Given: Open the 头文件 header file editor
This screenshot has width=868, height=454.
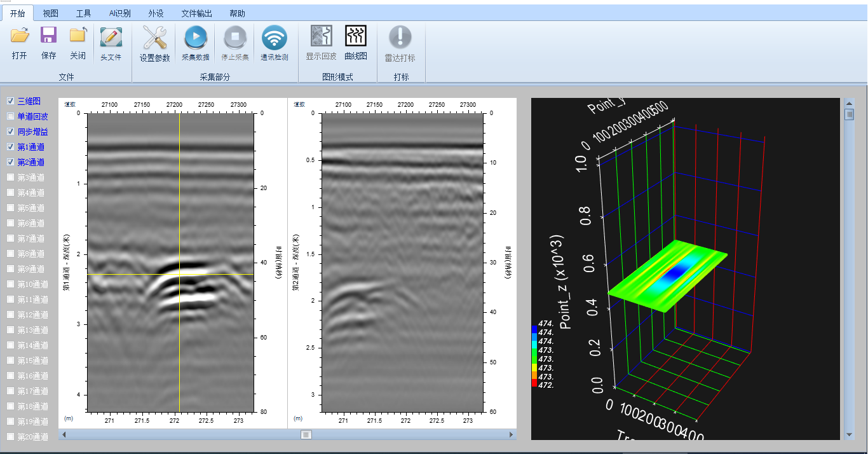Looking at the screenshot, I should 111,38.
